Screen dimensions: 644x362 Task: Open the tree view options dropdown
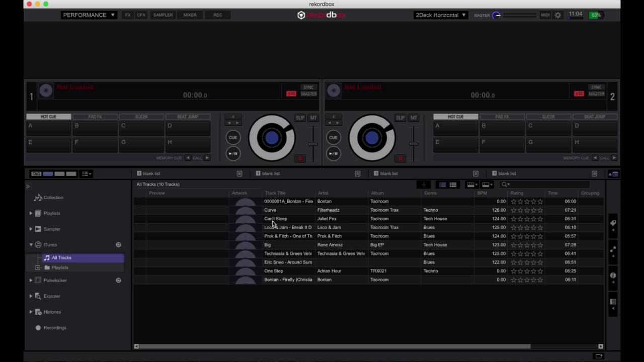(87, 174)
